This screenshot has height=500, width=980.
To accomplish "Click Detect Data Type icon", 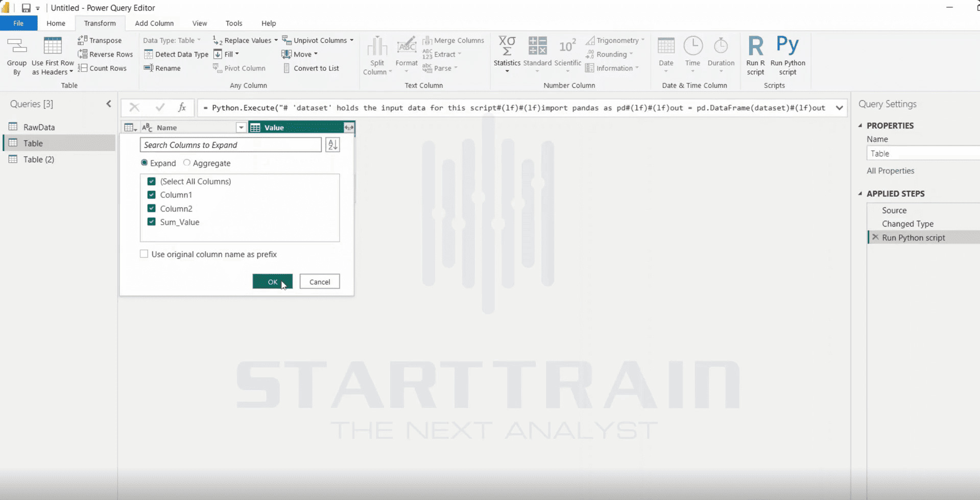I will tap(149, 54).
